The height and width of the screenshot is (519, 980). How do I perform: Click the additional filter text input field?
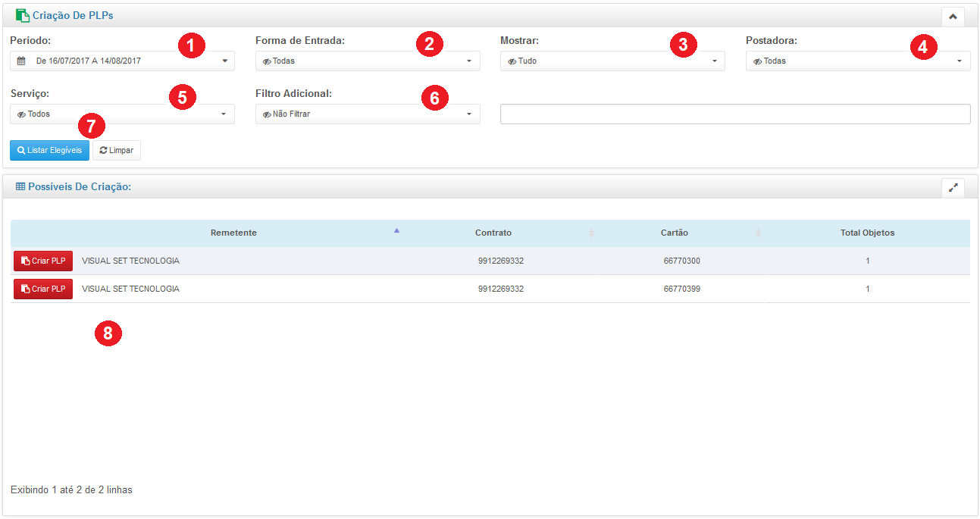pyautogui.click(x=735, y=114)
